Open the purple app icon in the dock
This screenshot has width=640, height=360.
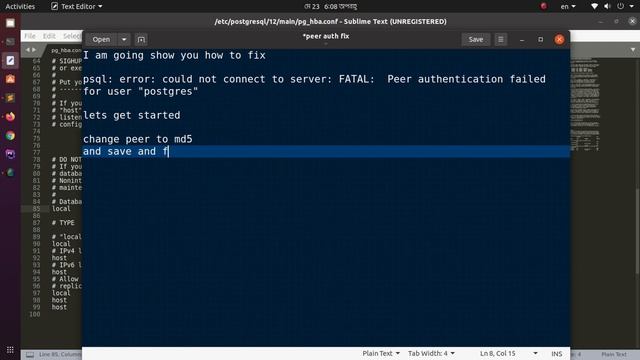click(10, 154)
